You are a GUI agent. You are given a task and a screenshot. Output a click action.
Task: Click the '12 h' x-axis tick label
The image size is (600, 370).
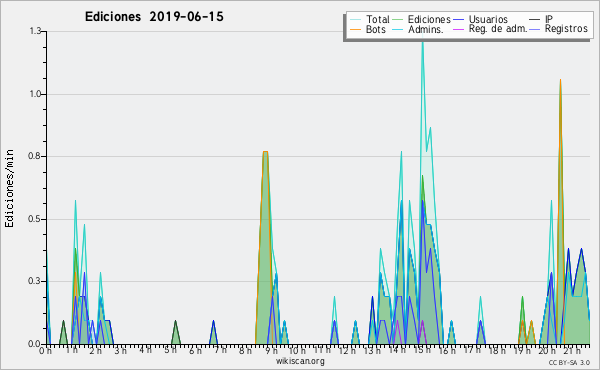[x=348, y=350]
